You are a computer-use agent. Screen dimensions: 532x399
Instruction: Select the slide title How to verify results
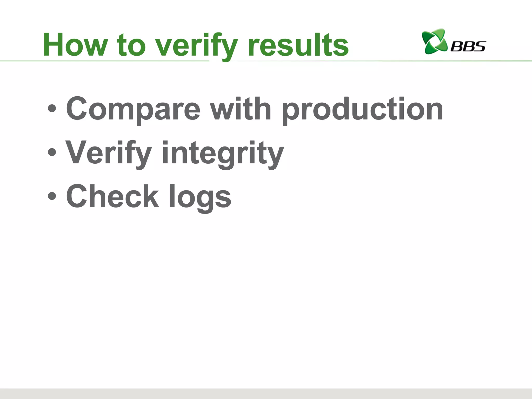click(x=196, y=45)
